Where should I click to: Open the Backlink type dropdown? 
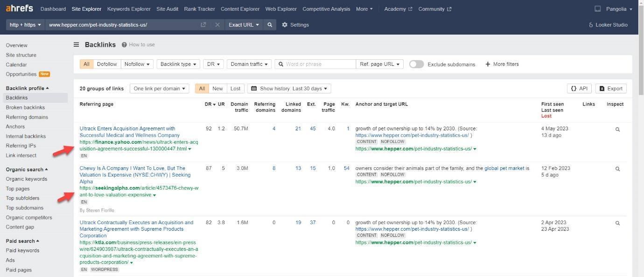point(178,64)
